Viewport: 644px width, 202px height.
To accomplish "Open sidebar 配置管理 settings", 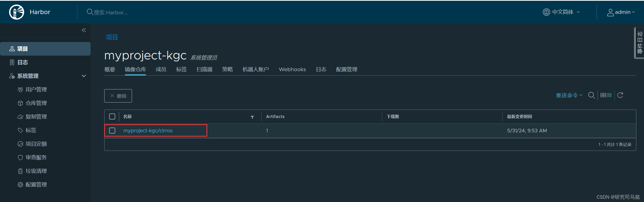I will tap(36, 185).
